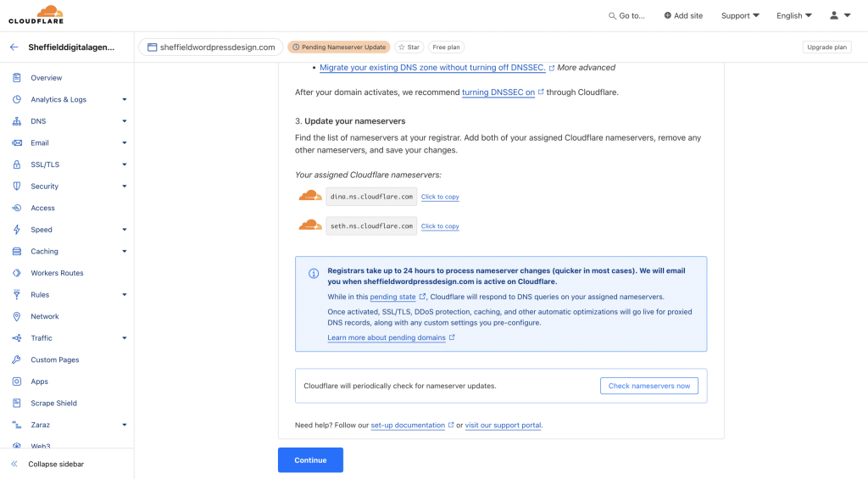Expand the Speed submenu arrow
The image size is (868, 479).
click(x=124, y=230)
